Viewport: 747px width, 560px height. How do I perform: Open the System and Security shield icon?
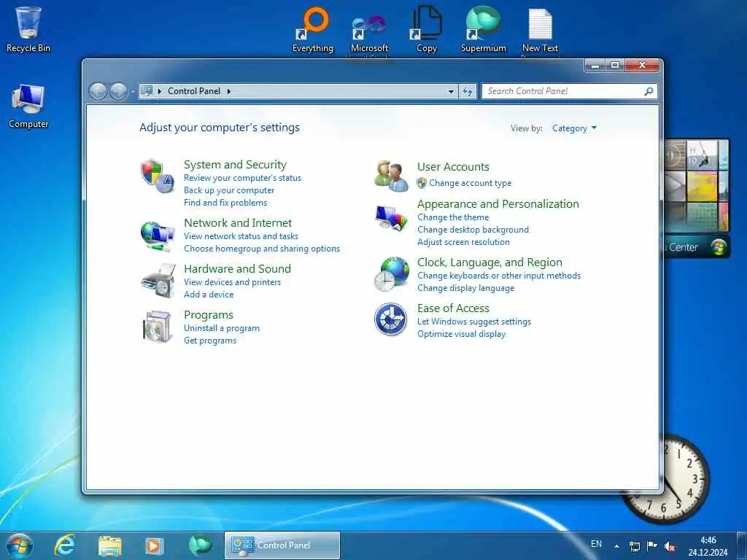pos(158,176)
